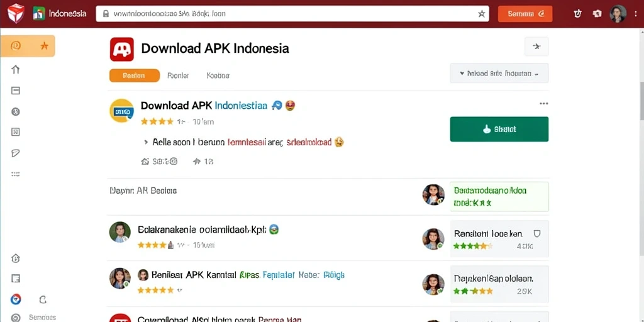Open the related card showing 25K
Image resolution: width=644 pixels, height=322 pixels.
[499, 284]
